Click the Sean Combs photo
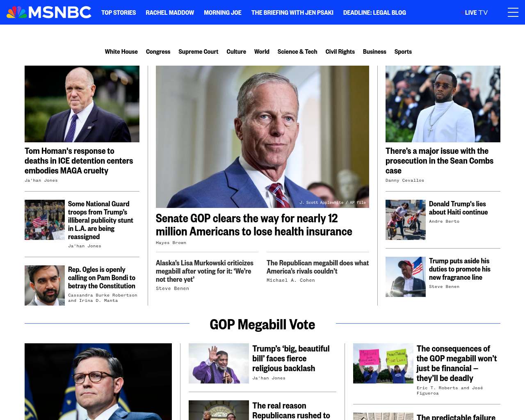The height and width of the screenshot is (420, 525). point(443,104)
